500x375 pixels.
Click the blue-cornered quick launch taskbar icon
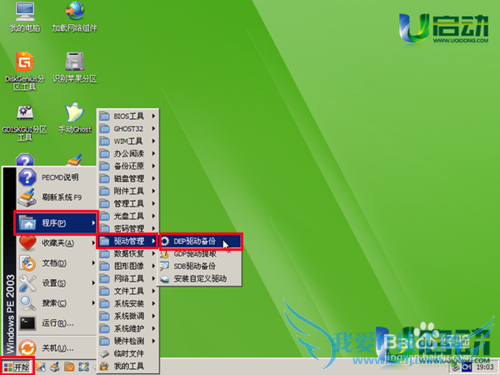tap(83, 367)
